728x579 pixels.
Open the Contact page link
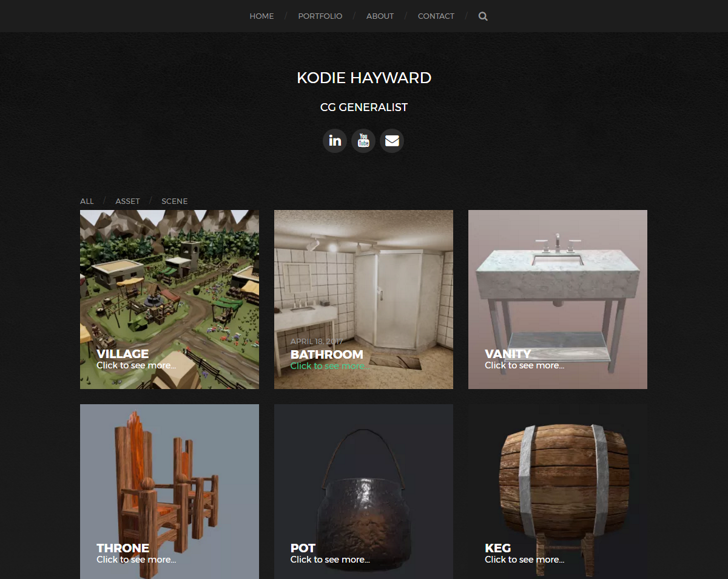tap(436, 16)
